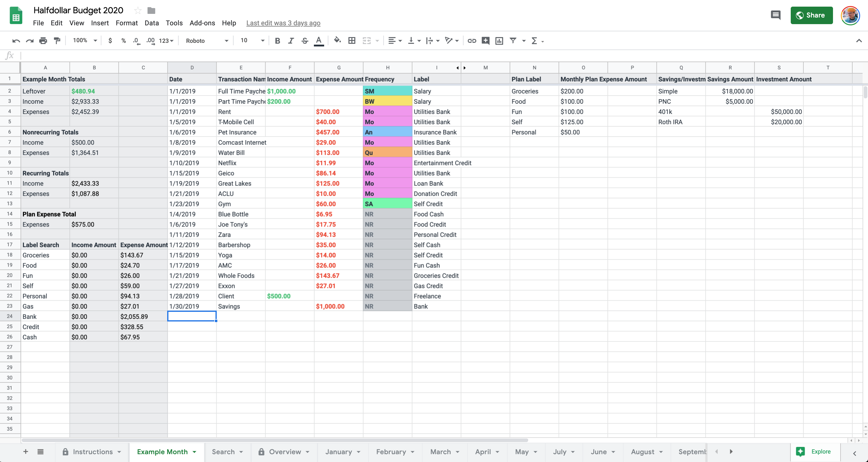Toggle italic formatting

tap(291, 41)
